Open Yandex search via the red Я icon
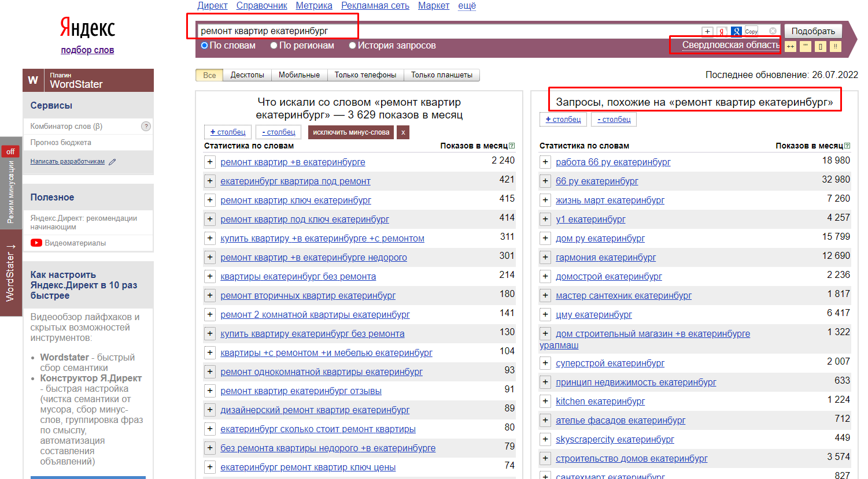This screenshot has height=479, width=868. click(722, 31)
